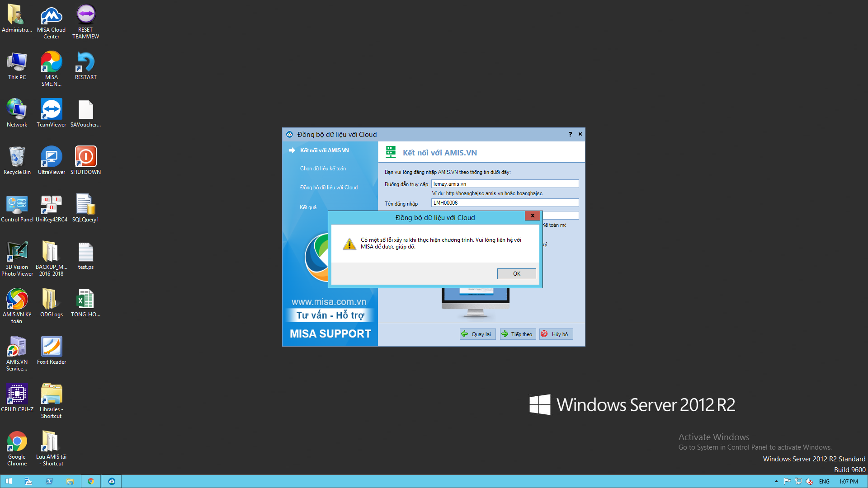The height and width of the screenshot is (488, 868).
Task: Select the SQLQuery1 file icon
Action: pos(85,208)
